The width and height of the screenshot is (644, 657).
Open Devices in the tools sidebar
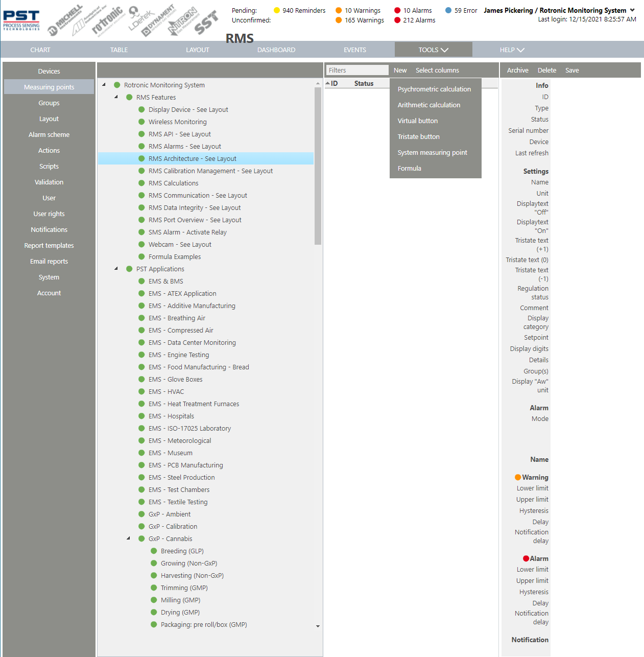49,71
